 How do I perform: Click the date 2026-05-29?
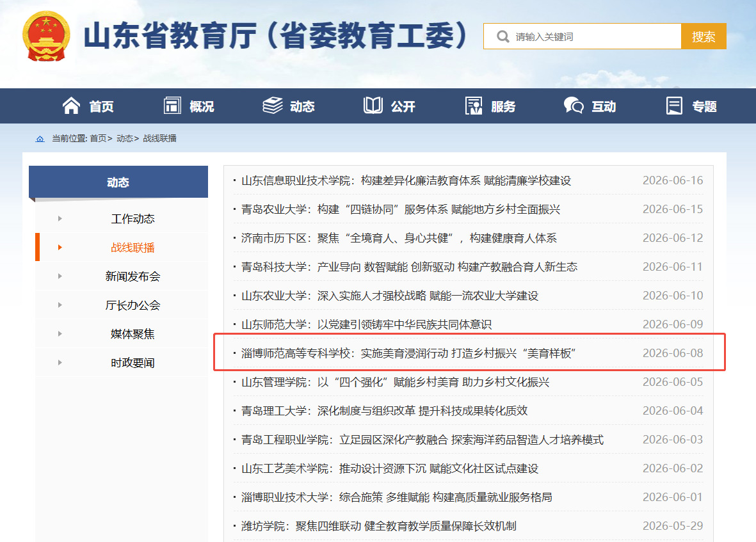pyautogui.click(x=673, y=525)
